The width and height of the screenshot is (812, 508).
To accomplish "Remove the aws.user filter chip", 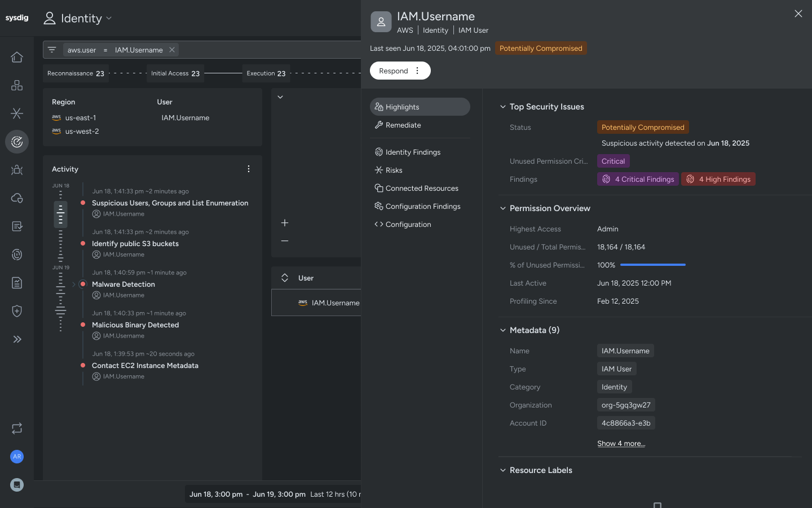I will coord(172,50).
